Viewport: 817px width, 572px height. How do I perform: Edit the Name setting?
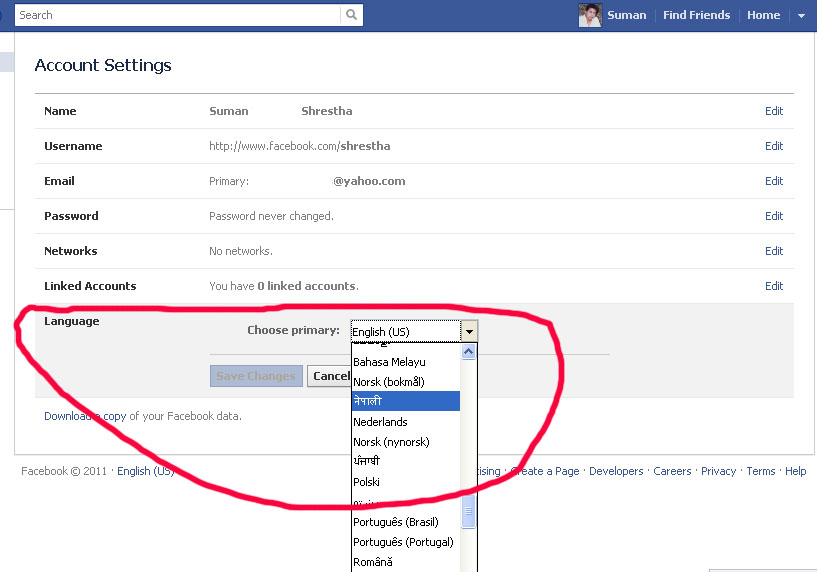click(774, 111)
